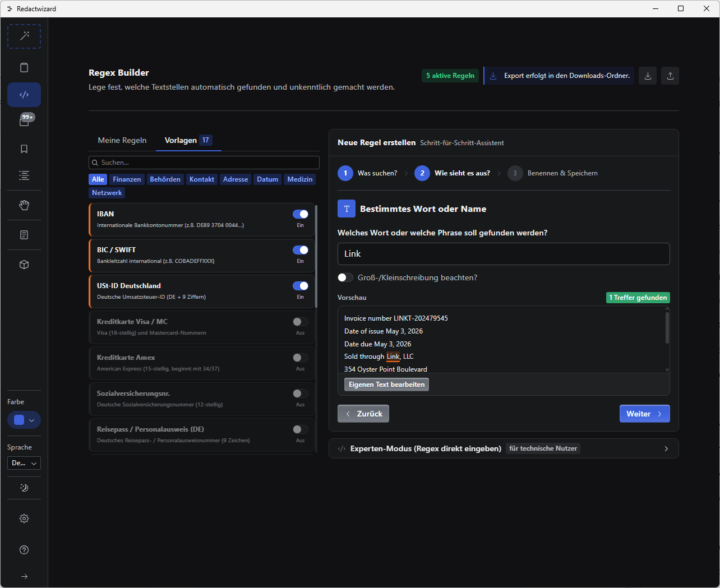Go to step 1 Was suchen?
This screenshot has height=588, width=720.
pos(367,173)
